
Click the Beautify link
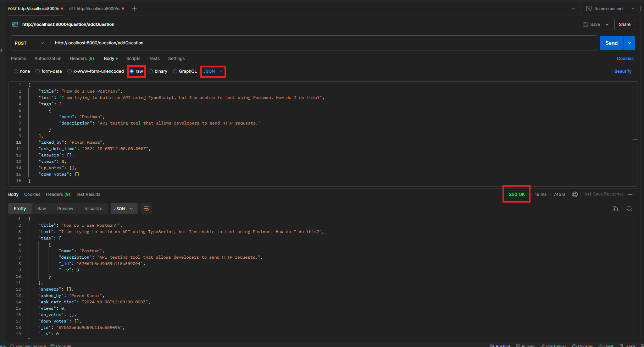point(623,71)
